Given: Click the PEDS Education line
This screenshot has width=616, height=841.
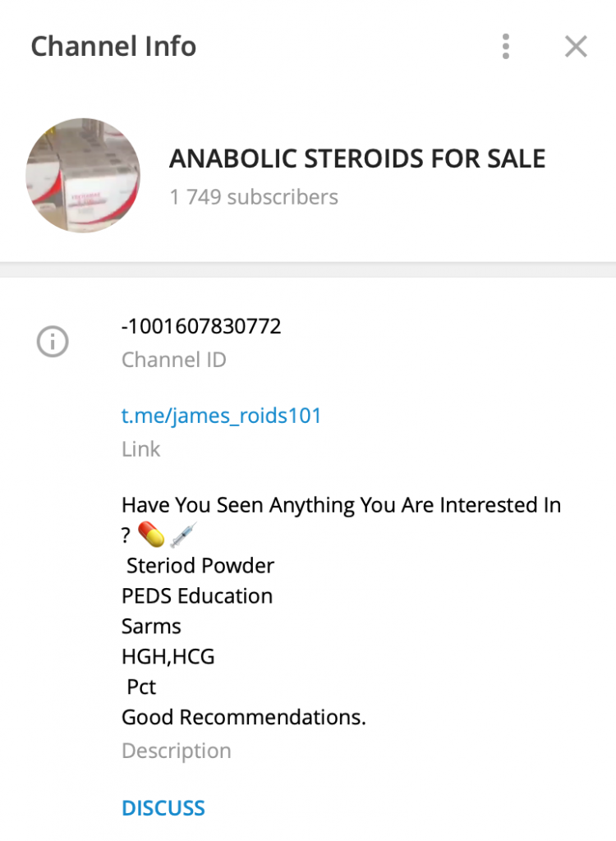Looking at the screenshot, I should click(197, 596).
